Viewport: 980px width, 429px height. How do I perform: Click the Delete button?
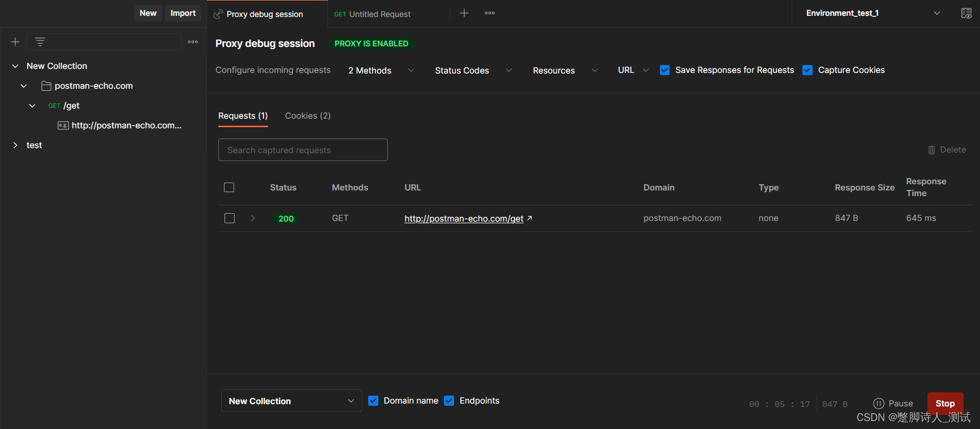[947, 150]
